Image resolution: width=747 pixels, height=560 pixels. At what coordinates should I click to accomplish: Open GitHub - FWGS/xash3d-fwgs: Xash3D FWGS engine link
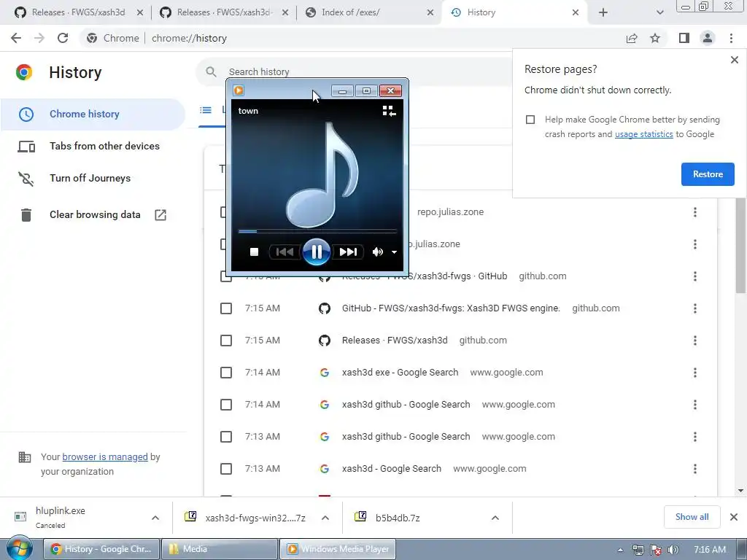pyautogui.click(x=451, y=308)
